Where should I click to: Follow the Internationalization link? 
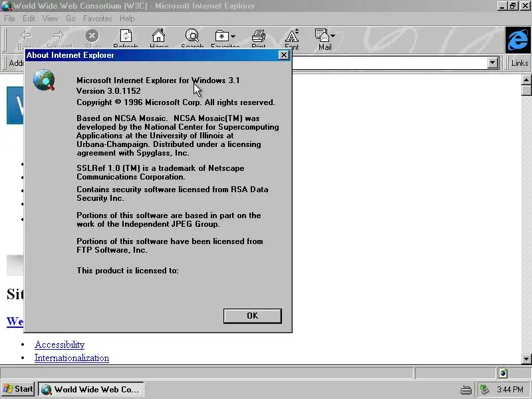[72, 358]
